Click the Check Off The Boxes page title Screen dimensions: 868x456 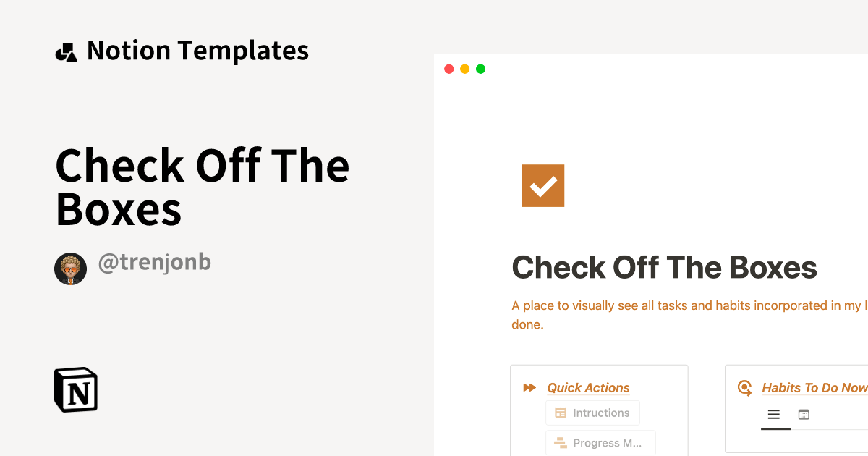pyautogui.click(x=664, y=268)
